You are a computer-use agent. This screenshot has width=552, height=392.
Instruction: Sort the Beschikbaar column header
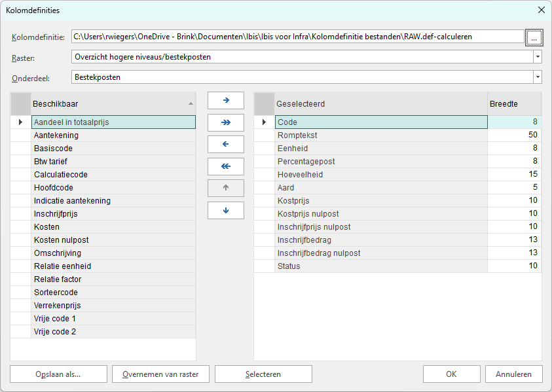point(113,104)
